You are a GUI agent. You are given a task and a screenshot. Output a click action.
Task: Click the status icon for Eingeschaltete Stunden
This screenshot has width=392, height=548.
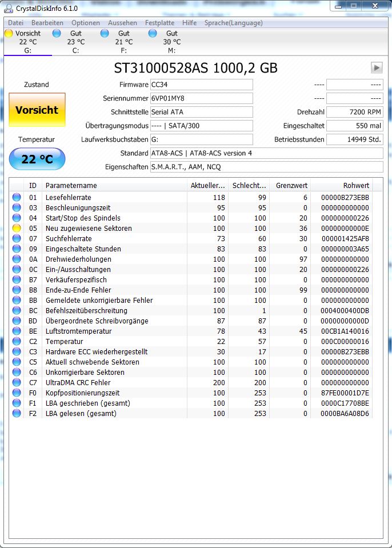(17, 249)
